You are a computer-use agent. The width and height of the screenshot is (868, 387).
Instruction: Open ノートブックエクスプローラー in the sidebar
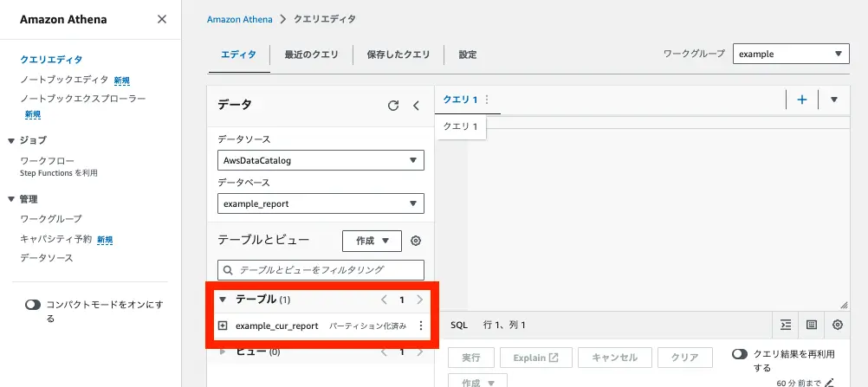click(83, 99)
